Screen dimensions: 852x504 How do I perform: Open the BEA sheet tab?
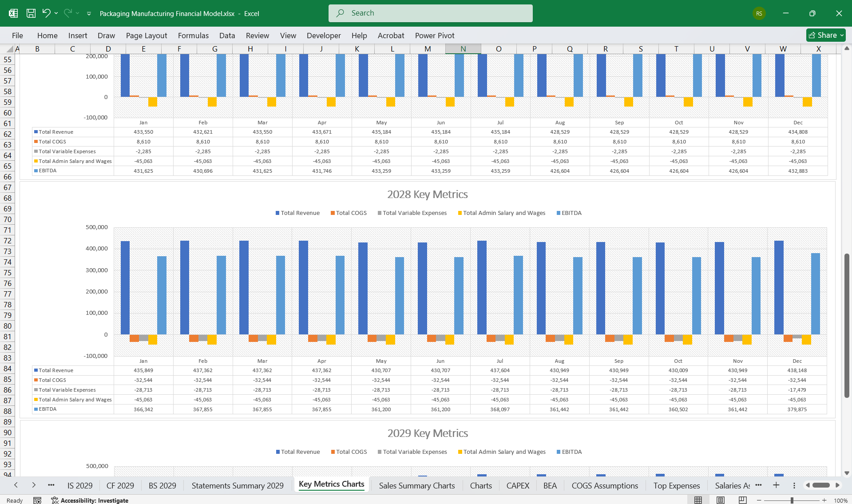[x=550, y=486]
